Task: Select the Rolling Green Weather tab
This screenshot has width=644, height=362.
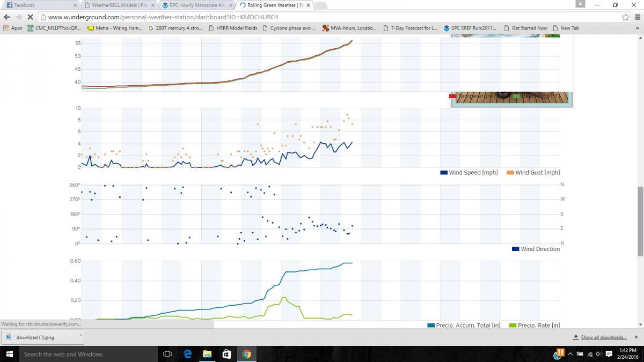Action: click(x=274, y=5)
